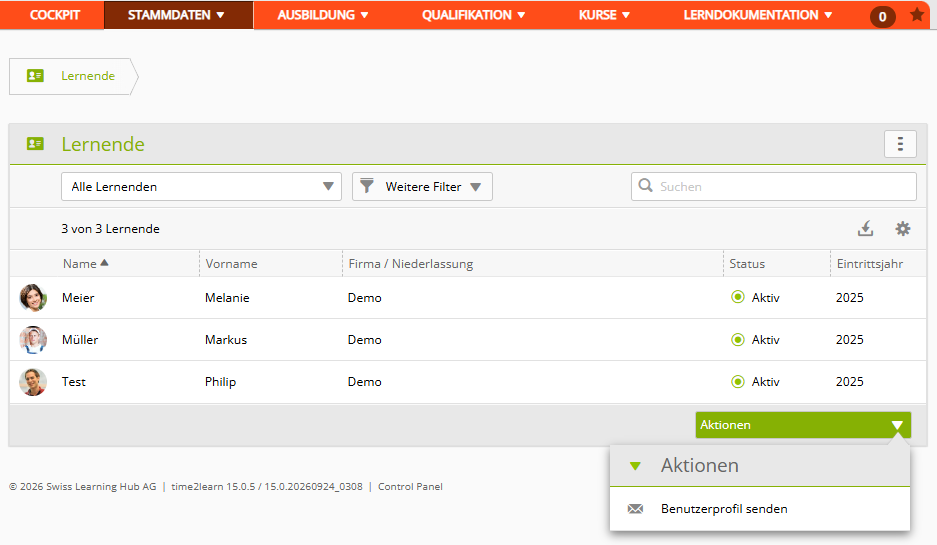Click the funnel filter icon
The image size is (937, 545).
pos(367,186)
